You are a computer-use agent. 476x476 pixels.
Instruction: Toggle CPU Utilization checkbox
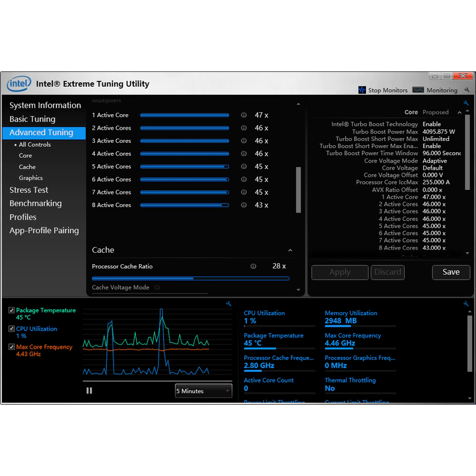pos(12,329)
